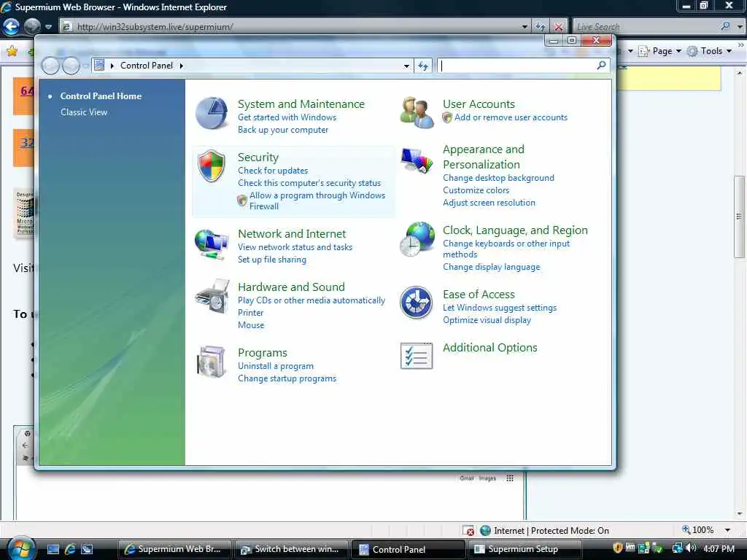Switch to Classic View
747x560 pixels.
[84, 112]
